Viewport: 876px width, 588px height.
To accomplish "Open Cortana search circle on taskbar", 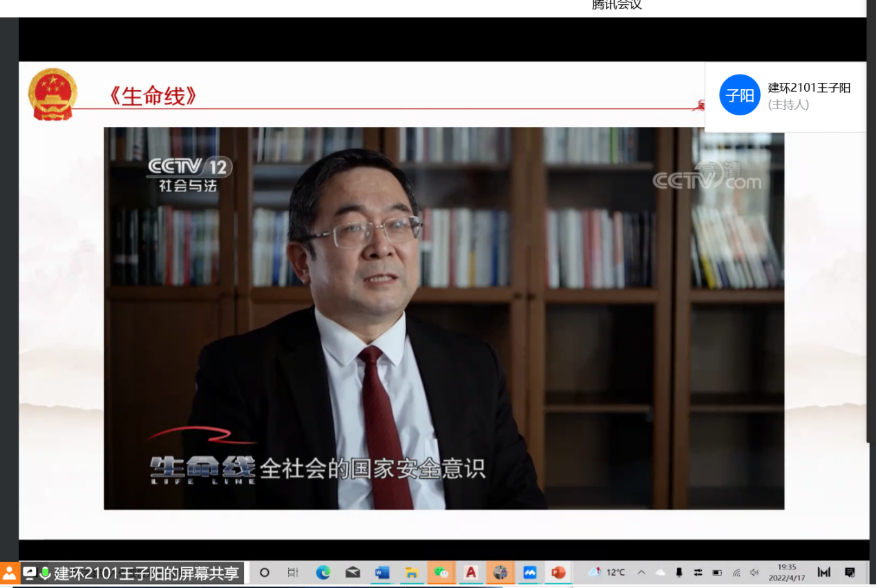I will tap(264, 572).
